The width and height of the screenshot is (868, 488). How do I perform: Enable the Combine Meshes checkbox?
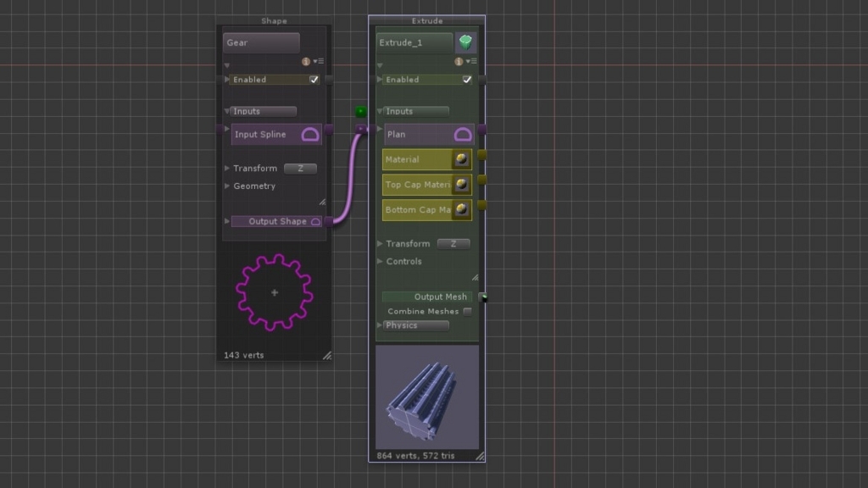pyautogui.click(x=467, y=312)
